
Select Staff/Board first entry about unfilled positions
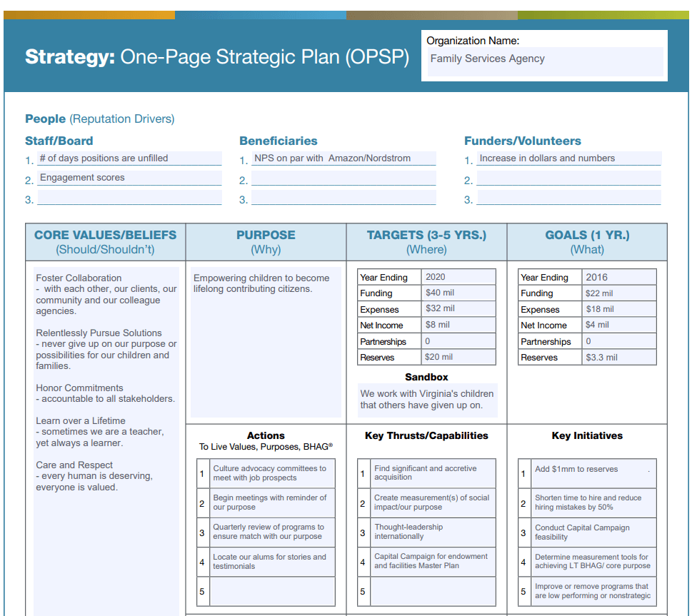click(x=129, y=158)
